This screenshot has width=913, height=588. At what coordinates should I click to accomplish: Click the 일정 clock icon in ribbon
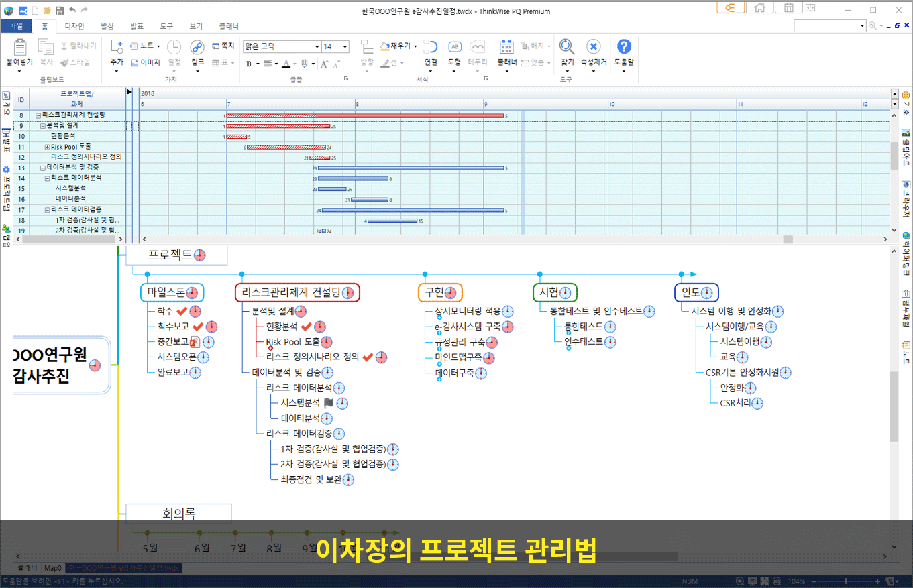174,47
